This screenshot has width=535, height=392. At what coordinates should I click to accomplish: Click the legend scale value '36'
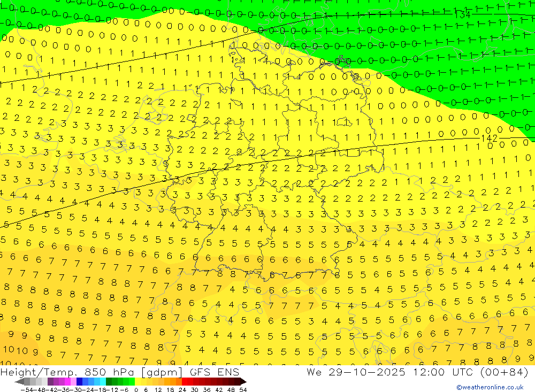click(207, 390)
